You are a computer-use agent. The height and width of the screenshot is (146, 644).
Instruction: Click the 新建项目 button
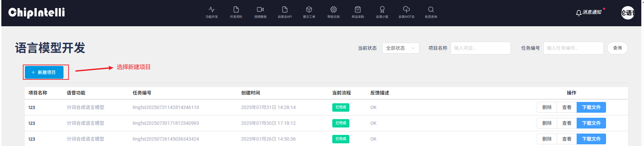point(44,72)
